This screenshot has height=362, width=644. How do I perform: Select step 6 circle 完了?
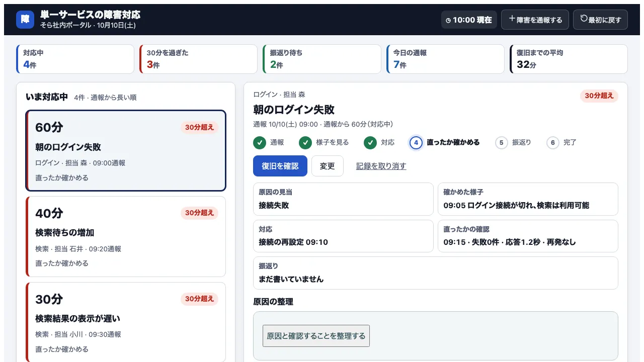[x=553, y=143]
